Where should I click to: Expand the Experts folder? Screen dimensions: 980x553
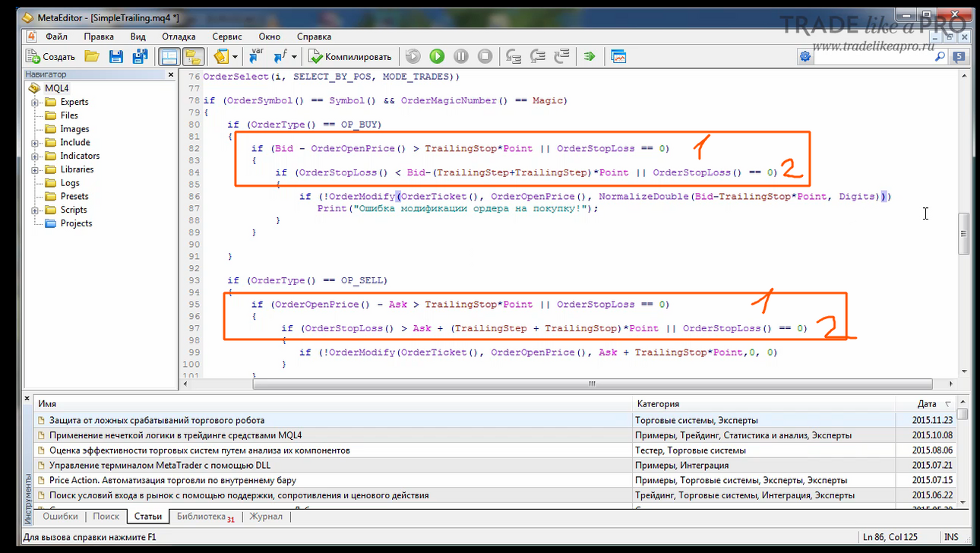tap(35, 102)
